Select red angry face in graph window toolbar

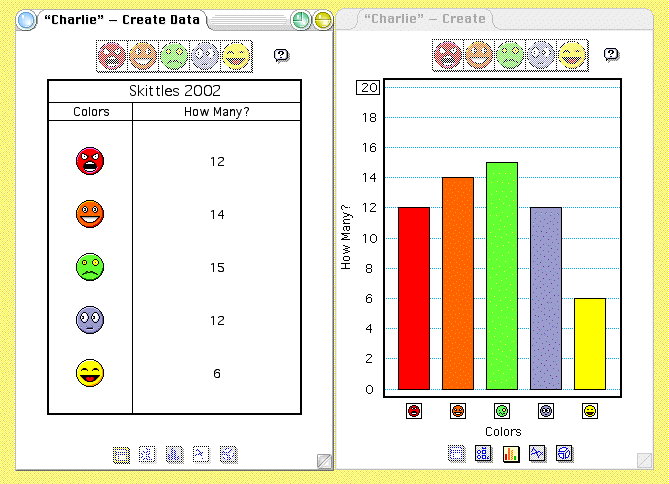[x=448, y=55]
